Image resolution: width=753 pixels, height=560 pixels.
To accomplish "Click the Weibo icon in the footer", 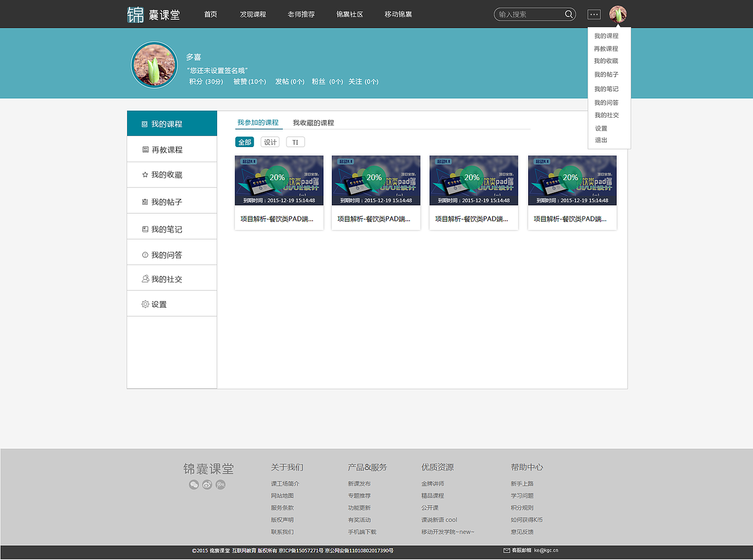I will [206, 484].
